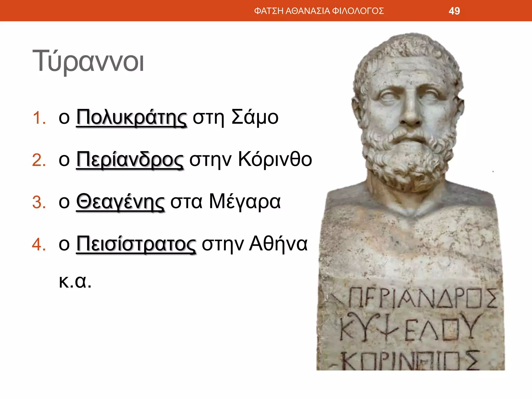Click the Θεαγένης hyperlink
The width and height of the screenshot is (532, 399).
(x=120, y=202)
